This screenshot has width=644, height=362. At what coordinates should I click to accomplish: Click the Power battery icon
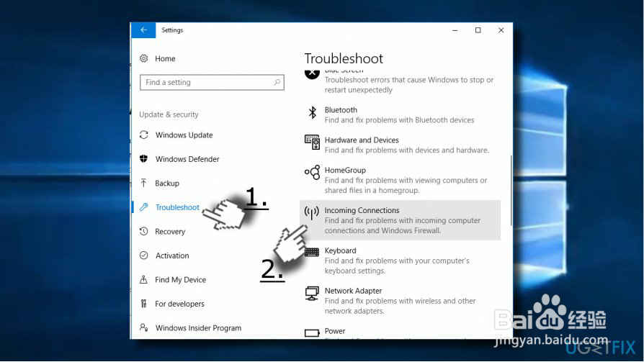312,333
